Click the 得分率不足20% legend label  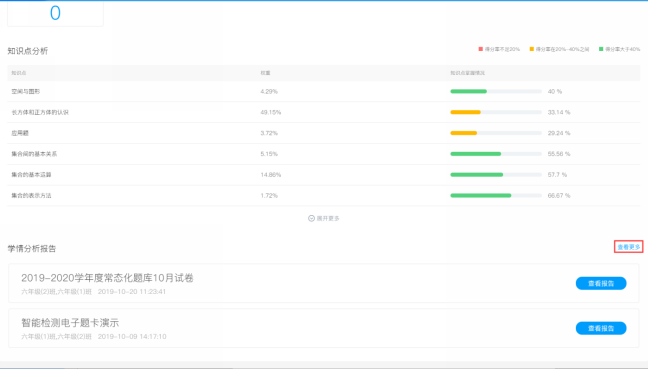click(502, 49)
